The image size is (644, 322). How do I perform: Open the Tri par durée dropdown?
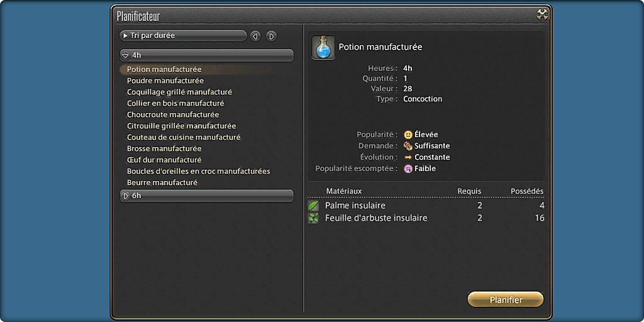183,36
